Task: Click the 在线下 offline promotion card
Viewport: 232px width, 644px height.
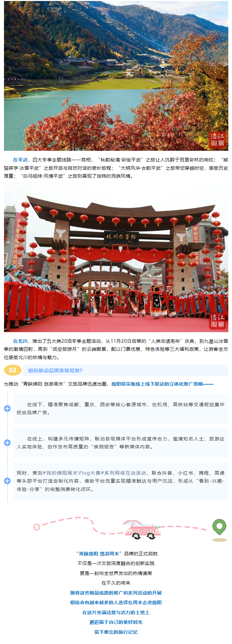Action: pyautogui.click(x=121, y=409)
